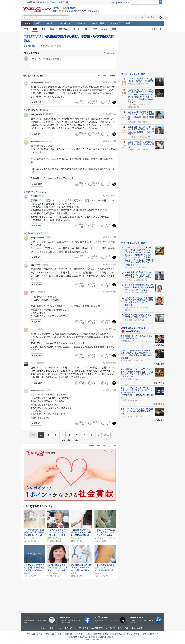Share mas******** comment on X
The width and height of the screenshot is (185, 644).
(114, 423)
